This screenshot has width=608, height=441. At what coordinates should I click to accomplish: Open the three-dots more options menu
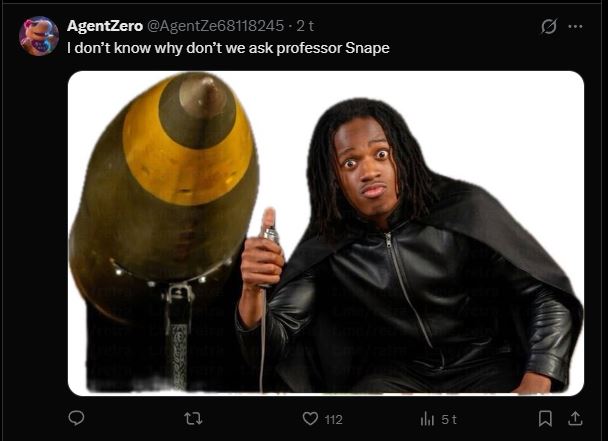pyautogui.click(x=575, y=26)
